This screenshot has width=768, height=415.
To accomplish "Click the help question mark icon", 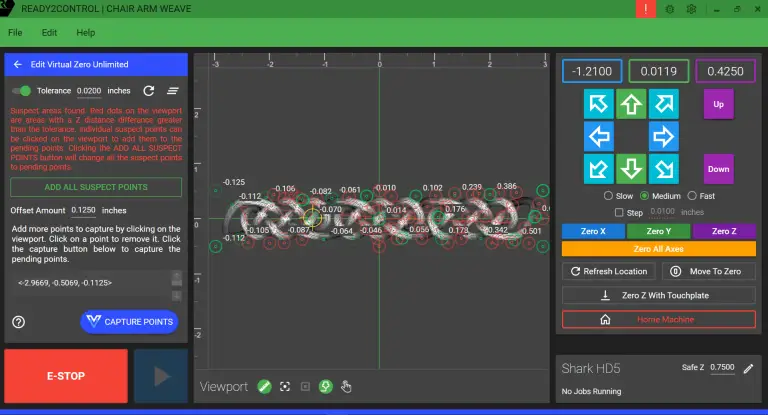I will [19, 321].
